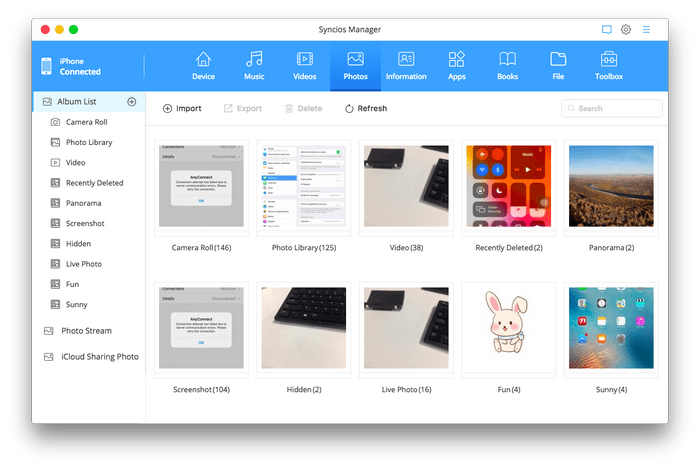The height and width of the screenshot is (469, 700).
Task: Refresh the photo album list
Action: pos(365,108)
